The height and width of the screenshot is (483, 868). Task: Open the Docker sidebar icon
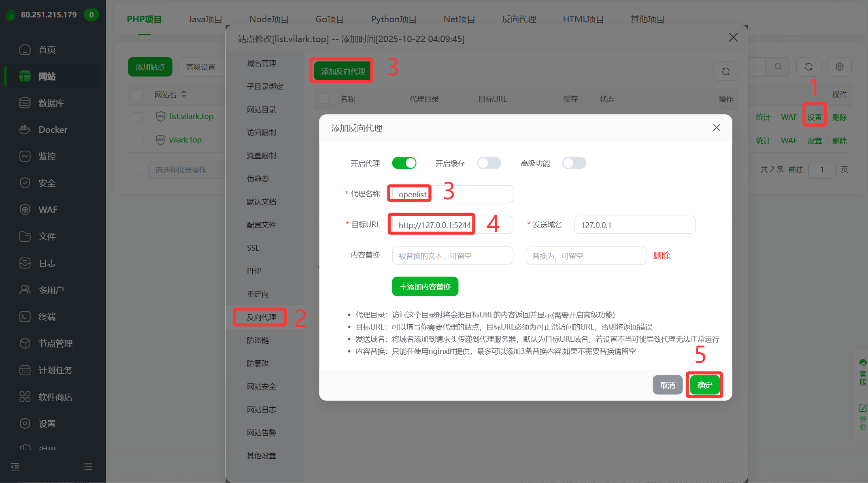pyautogui.click(x=25, y=130)
